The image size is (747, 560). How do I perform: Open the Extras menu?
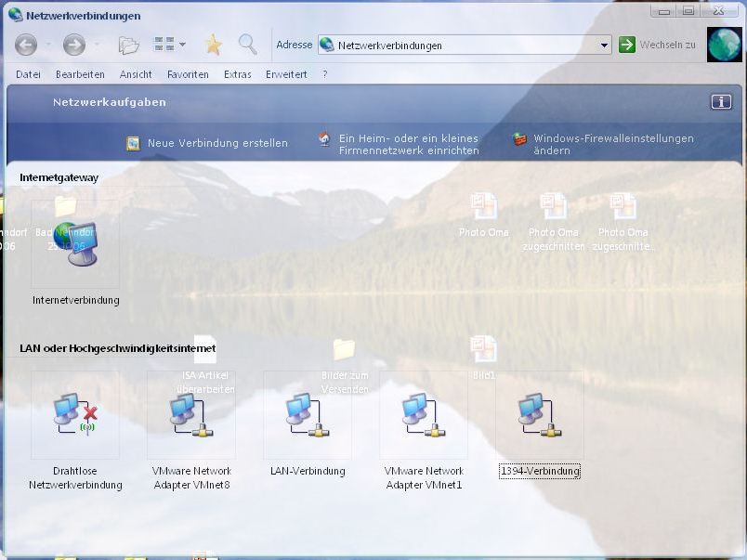tap(237, 75)
